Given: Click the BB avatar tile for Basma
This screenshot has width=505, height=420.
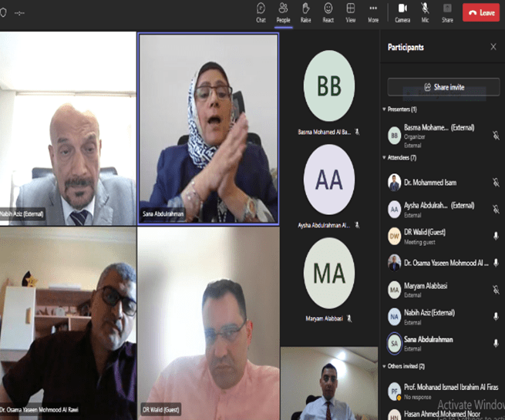Looking at the screenshot, I should (329, 86).
